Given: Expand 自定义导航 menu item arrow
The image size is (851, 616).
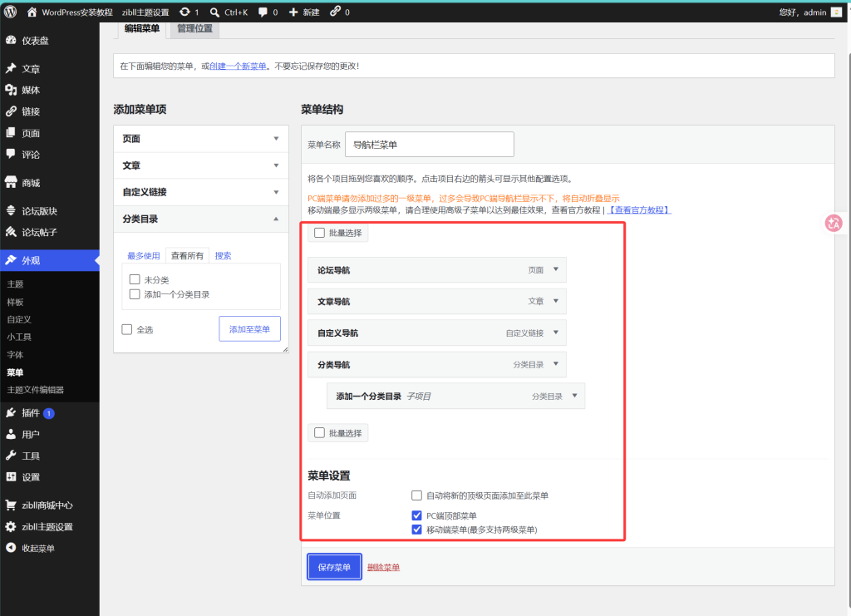Looking at the screenshot, I should click(x=556, y=333).
